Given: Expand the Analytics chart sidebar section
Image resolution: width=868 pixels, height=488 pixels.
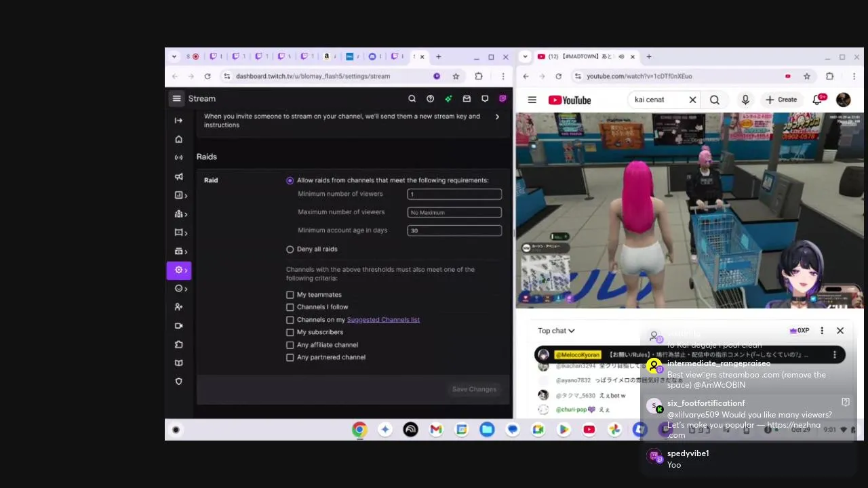Looking at the screenshot, I should [180, 195].
